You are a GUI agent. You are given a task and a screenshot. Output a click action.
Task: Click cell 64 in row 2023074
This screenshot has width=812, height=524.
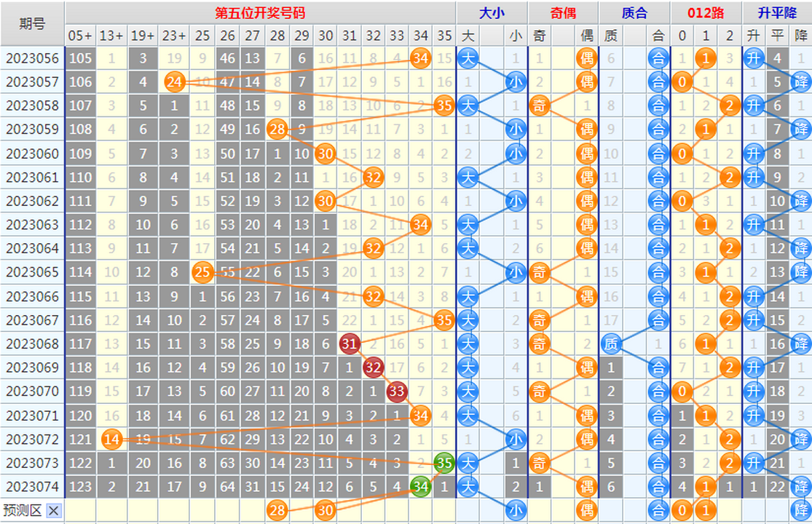[227, 487]
